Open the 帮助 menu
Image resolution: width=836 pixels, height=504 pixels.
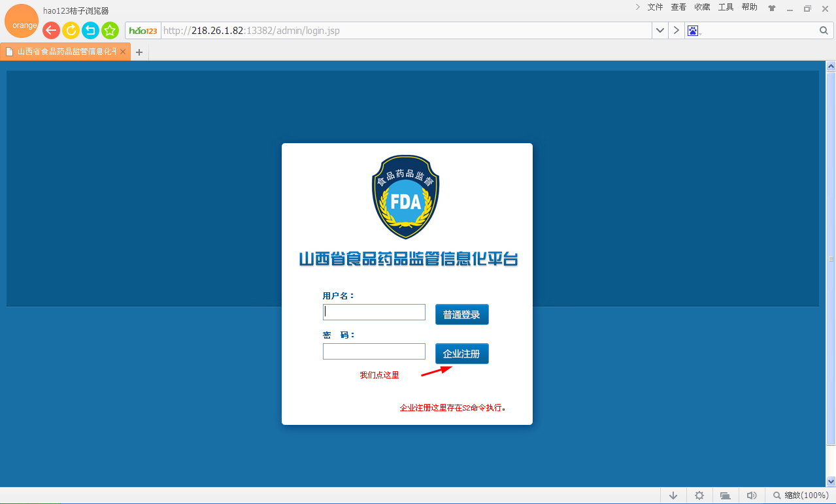tap(749, 7)
